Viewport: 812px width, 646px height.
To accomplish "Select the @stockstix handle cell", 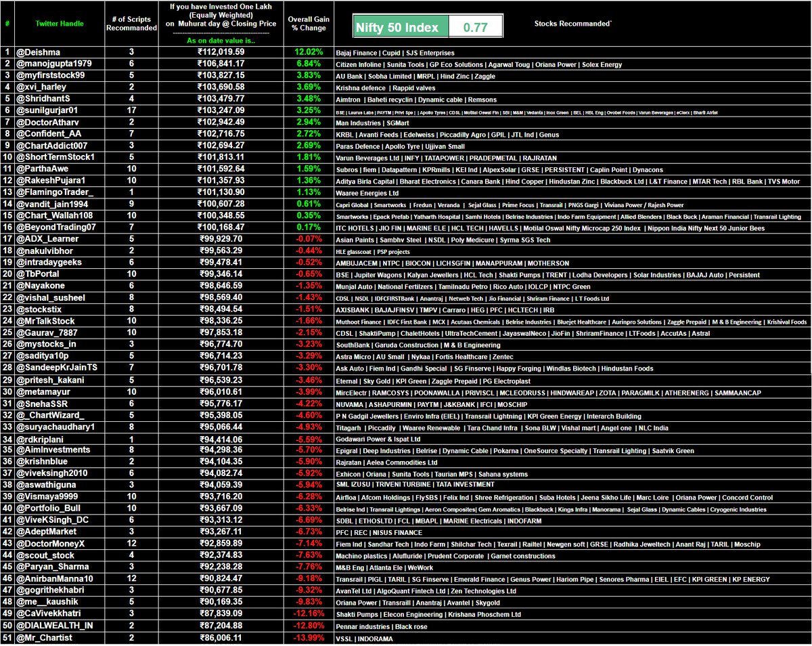I will click(60, 309).
